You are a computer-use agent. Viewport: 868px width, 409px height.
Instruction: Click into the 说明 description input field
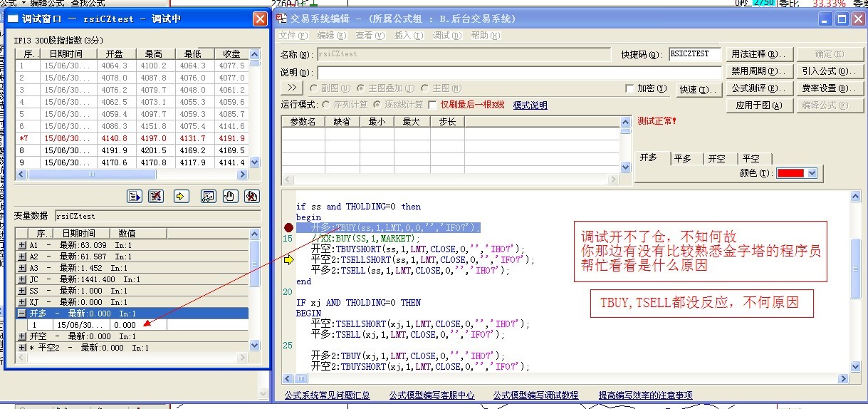point(463,72)
